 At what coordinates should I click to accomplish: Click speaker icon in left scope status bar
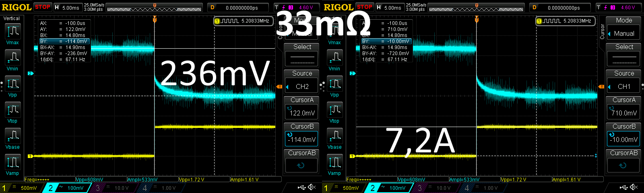click(312, 187)
